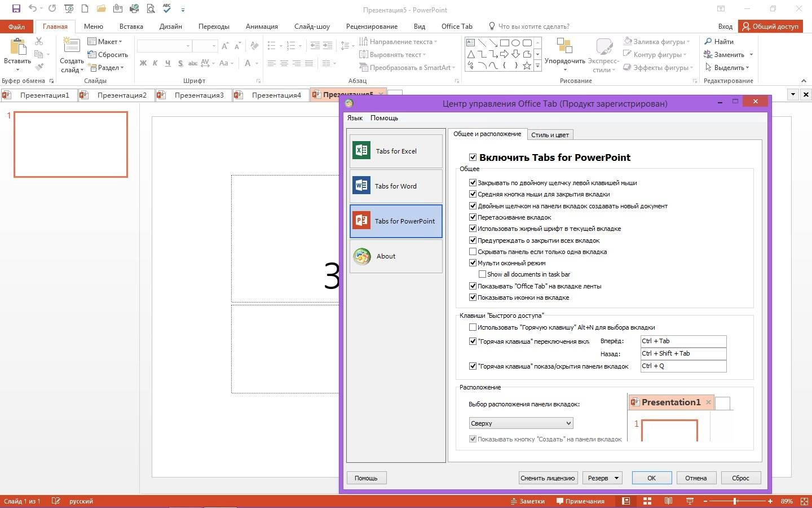Apply bold formatting Ж
Image resolution: width=812 pixels, height=508 pixels.
tap(143, 63)
